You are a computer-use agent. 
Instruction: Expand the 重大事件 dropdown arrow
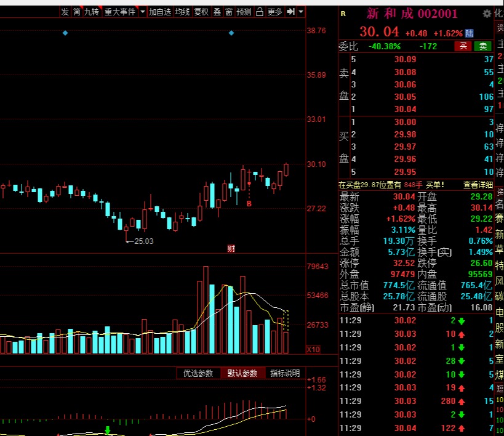coord(143,12)
